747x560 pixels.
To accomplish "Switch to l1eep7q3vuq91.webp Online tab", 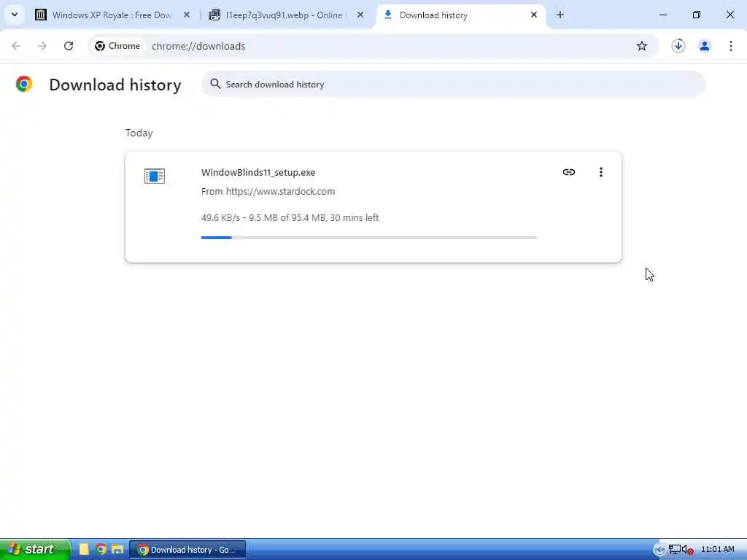I will [285, 15].
